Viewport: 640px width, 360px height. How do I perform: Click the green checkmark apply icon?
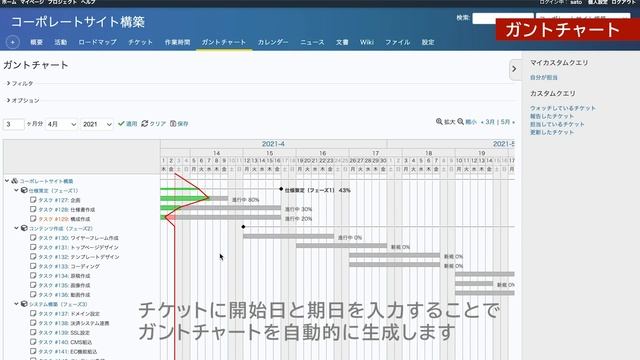pyautogui.click(x=121, y=123)
